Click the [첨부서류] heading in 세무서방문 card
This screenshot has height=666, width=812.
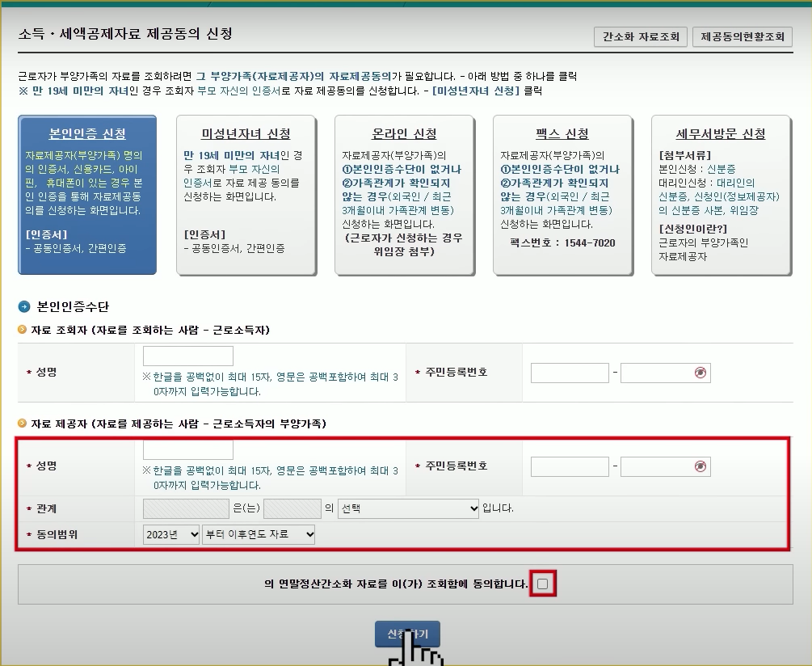tap(684, 155)
